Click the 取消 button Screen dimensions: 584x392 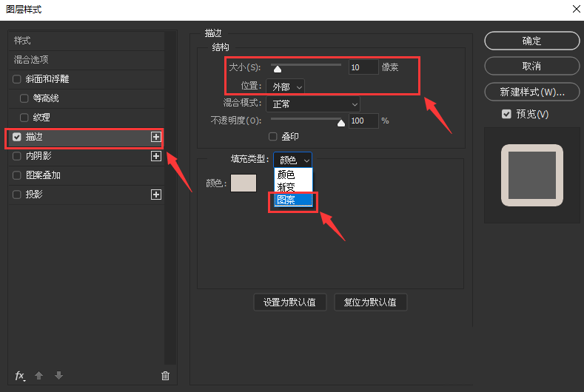click(532, 67)
